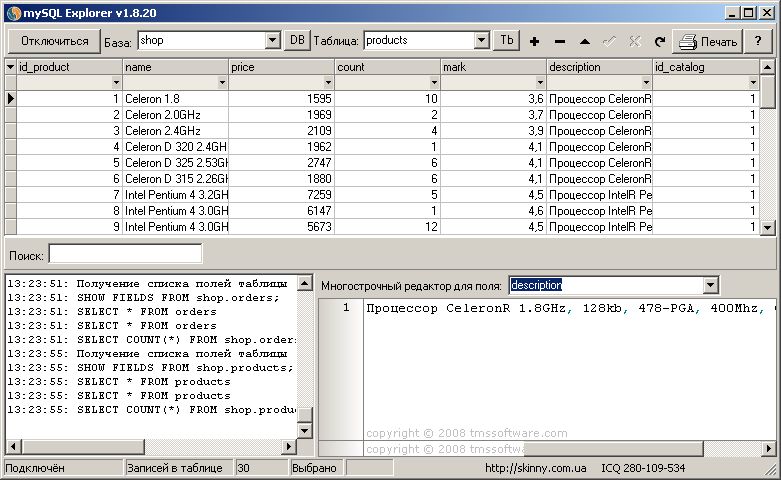Sort by mark column header
The image size is (781, 480).
[494, 67]
